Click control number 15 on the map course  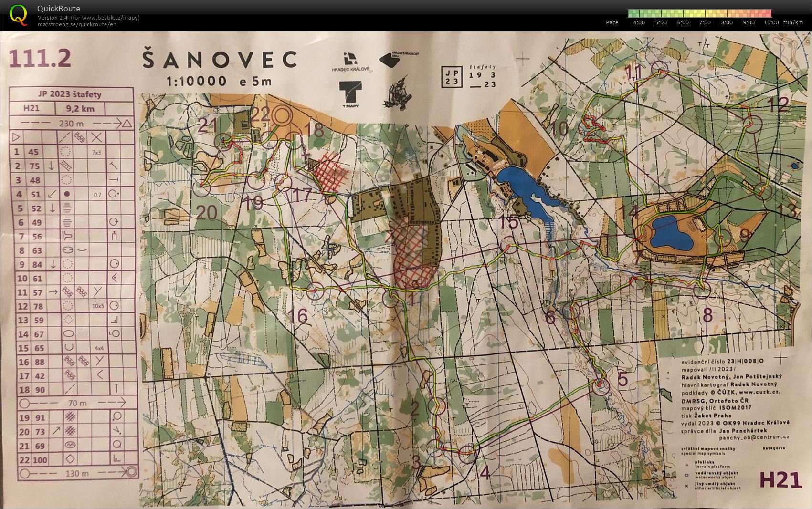(x=509, y=222)
